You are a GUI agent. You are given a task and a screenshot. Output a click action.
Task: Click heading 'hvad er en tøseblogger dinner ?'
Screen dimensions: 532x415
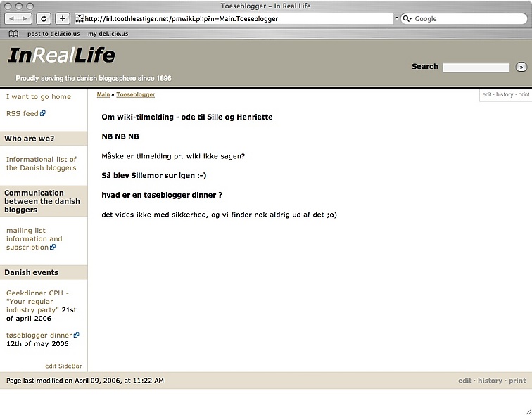tap(162, 195)
